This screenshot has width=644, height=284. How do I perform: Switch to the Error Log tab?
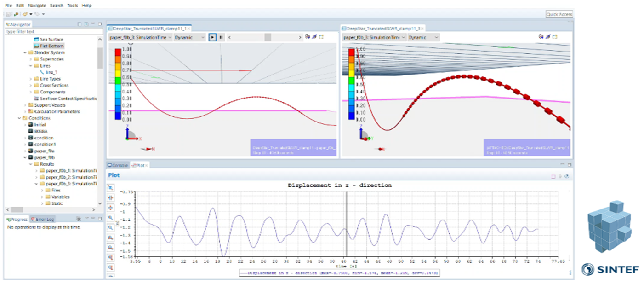(44, 219)
